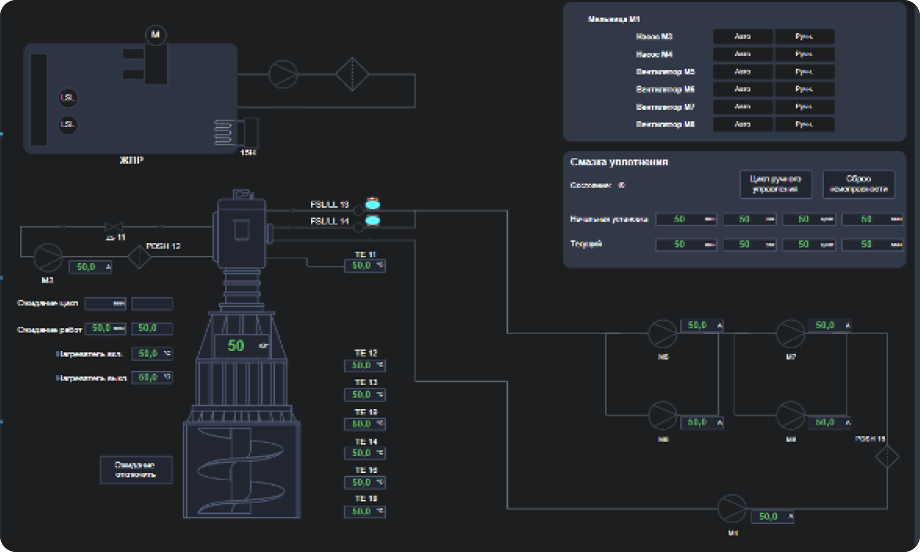Click the TE 11 temperature value field
Image resolution: width=920 pixels, height=552 pixels.
coord(365,266)
